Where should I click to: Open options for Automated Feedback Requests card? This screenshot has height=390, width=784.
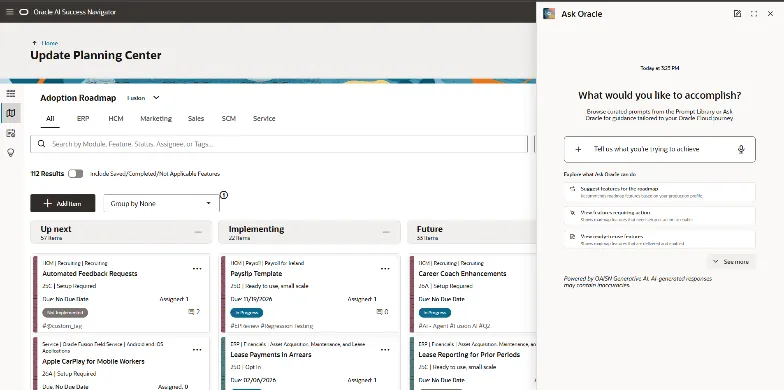(197, 268)
